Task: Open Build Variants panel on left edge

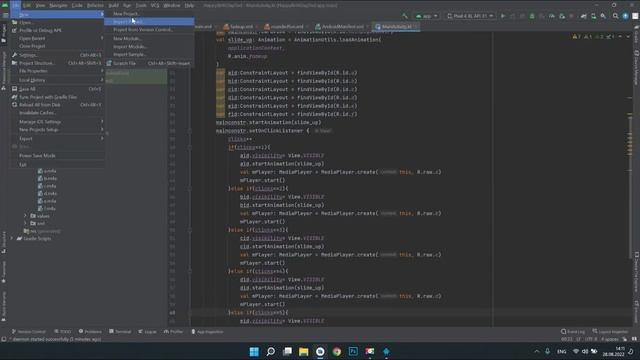Action: point(4,306)
